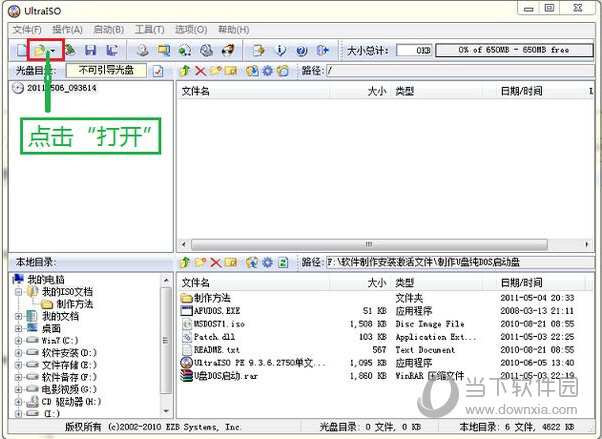Click the green Open CD/DVD toolbar icon

(70, 50)
